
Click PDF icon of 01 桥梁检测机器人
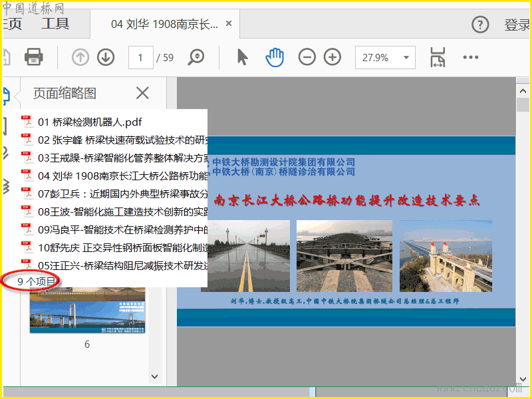(x=27, y=122)
